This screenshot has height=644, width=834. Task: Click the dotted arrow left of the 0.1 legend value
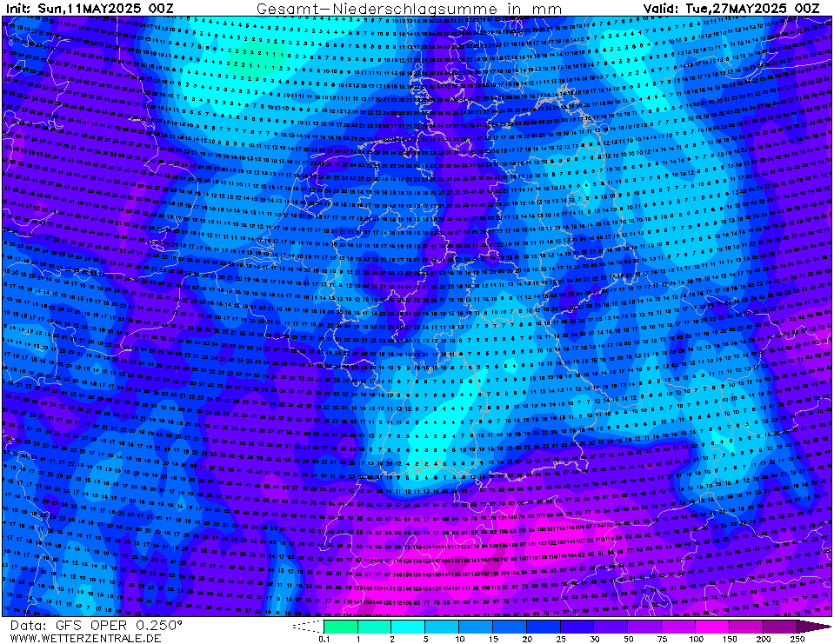(308, 627)
